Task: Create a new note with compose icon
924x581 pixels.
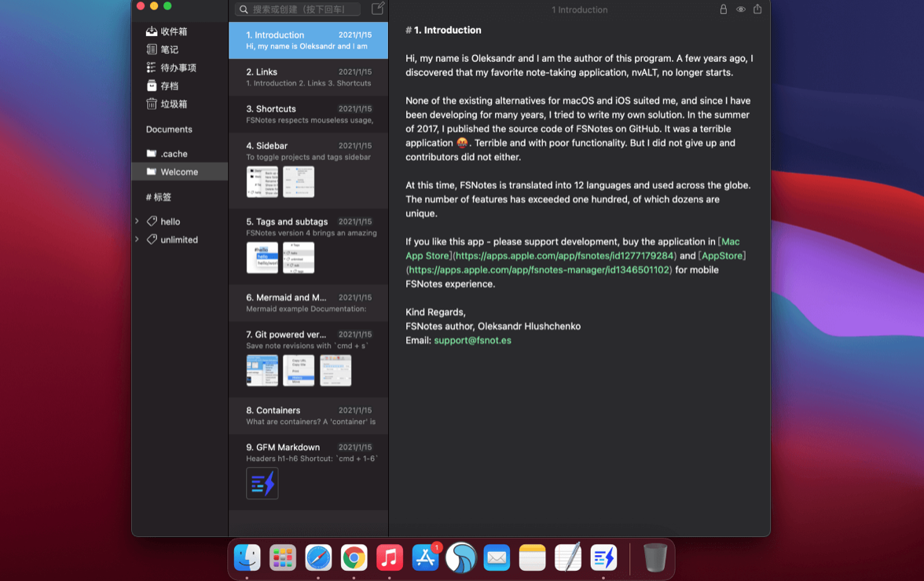Action: tap(377, 9)
